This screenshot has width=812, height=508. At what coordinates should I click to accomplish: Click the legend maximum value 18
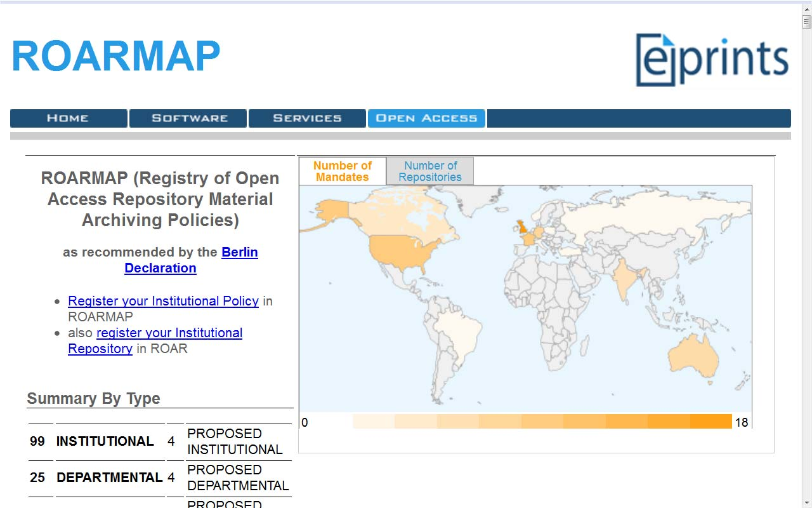click(x=742, y=422)
